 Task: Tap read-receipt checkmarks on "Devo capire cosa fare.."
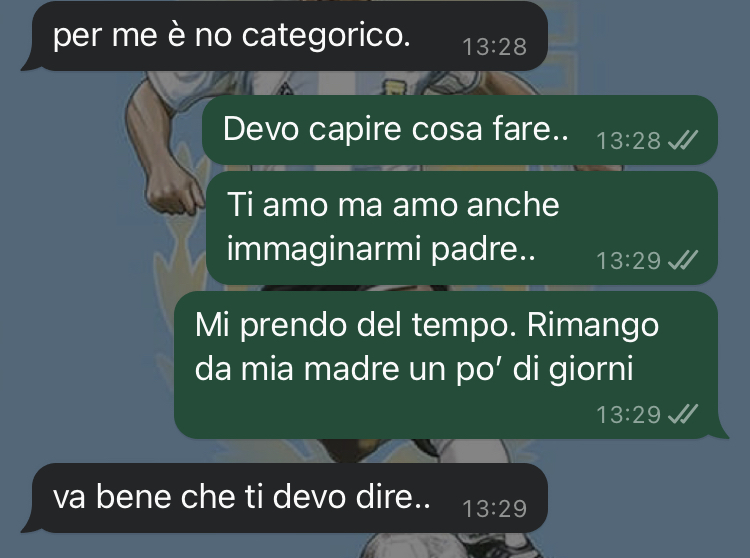tap(683, 140)
